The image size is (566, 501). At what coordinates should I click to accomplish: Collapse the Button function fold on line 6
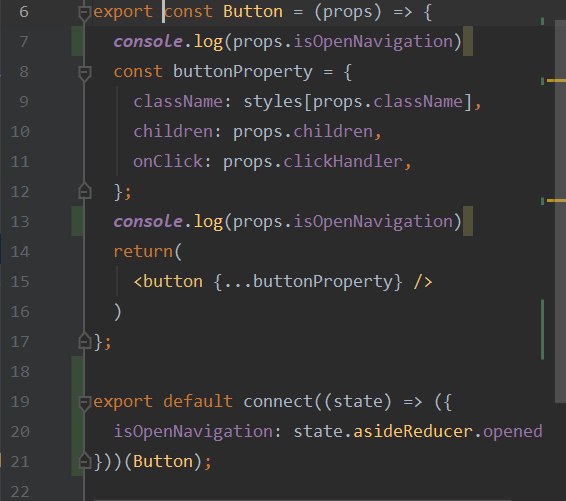pyautogui.click(x=84, y=13)
